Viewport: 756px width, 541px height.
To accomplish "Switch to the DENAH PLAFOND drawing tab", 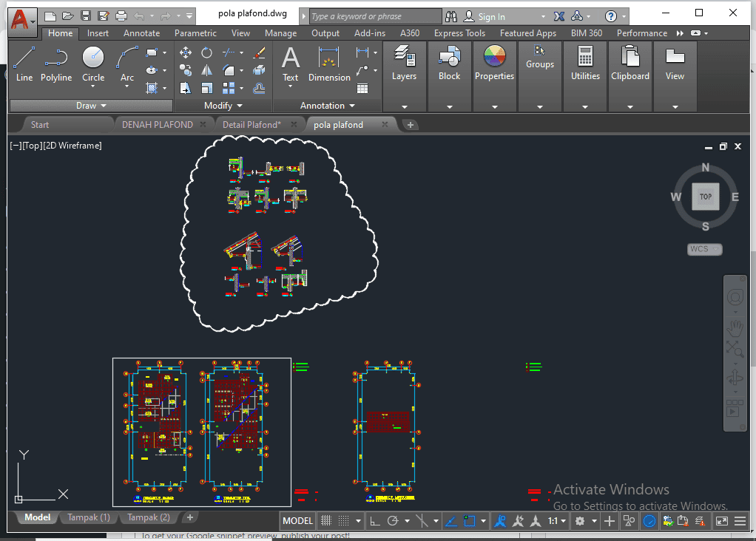I will coord(157,125).
